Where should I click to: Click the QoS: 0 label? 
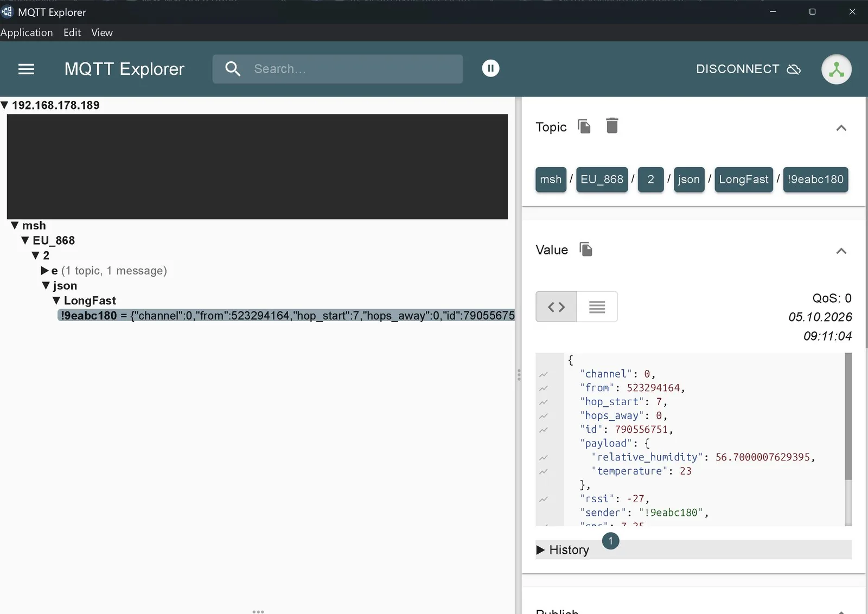(832, 298)
